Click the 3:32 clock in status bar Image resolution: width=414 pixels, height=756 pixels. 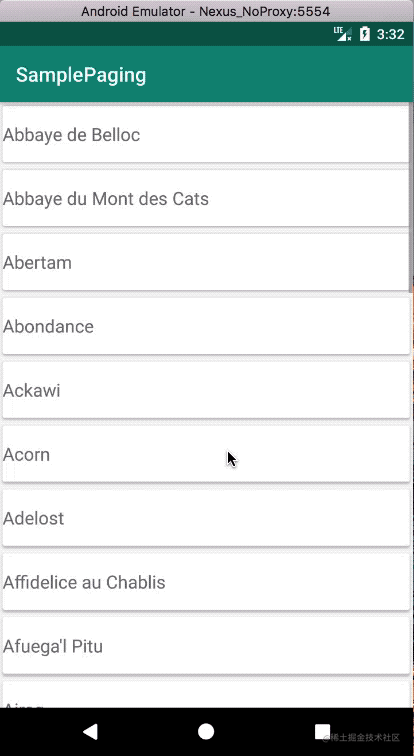pyautogui.click(x=390, y=34)
